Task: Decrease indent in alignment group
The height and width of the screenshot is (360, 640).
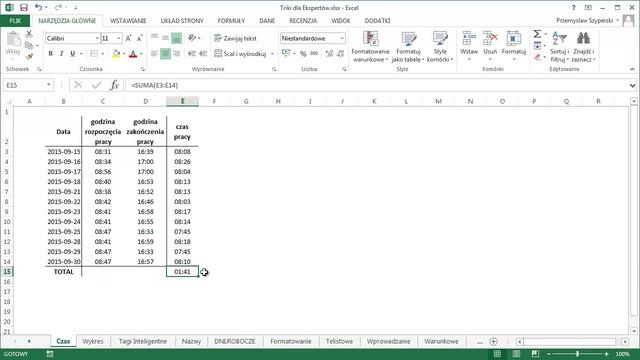Action: pyautogui.click(x=192, y=53)
